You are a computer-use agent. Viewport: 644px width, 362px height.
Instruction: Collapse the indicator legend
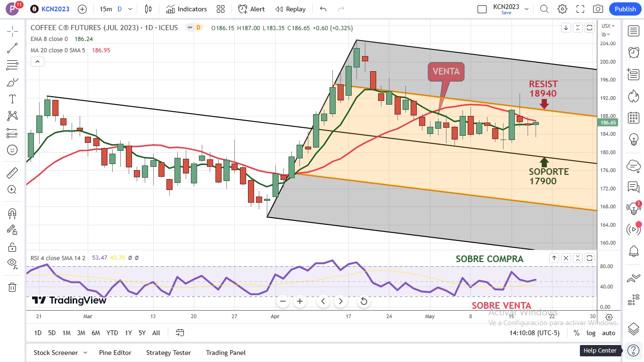(x=37, y=61)
